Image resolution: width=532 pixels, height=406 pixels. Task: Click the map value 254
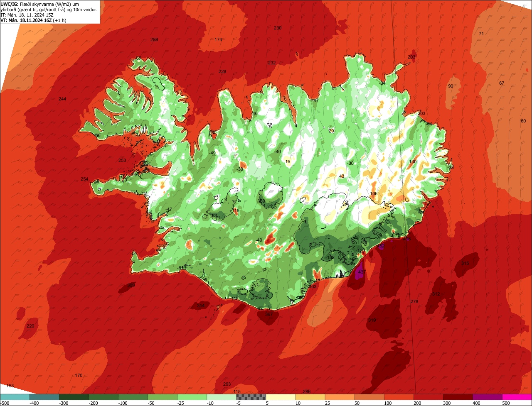84,179
